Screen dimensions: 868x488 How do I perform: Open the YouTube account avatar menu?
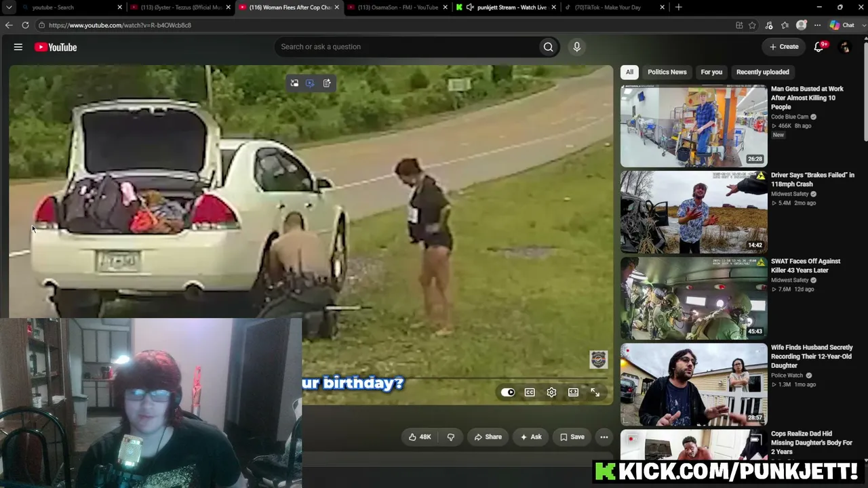845,47
